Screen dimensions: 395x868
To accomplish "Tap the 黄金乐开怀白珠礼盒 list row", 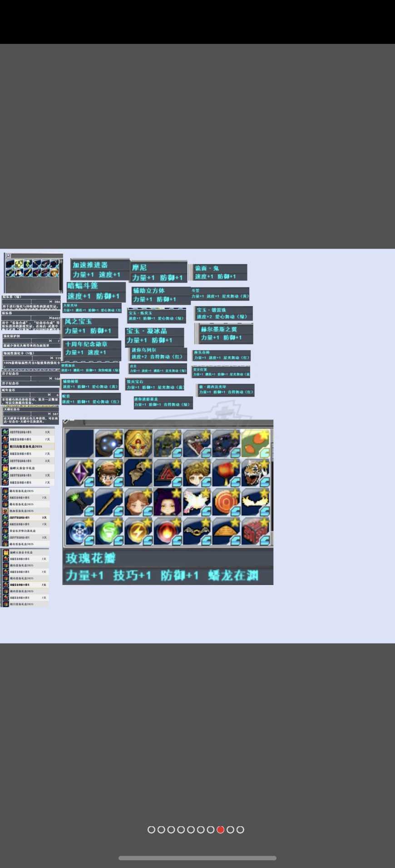I will click(x=25, y=531).
